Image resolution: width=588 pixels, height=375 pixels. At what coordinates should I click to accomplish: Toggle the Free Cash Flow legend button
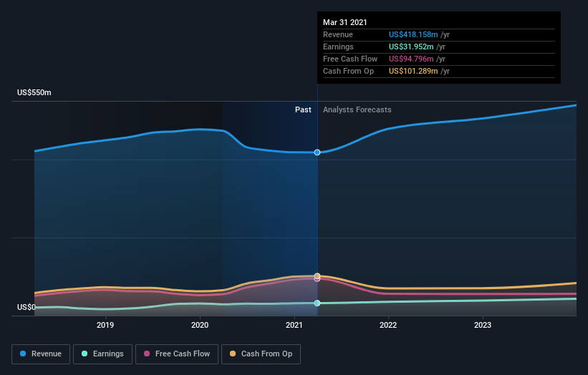(x=177, y=354)
